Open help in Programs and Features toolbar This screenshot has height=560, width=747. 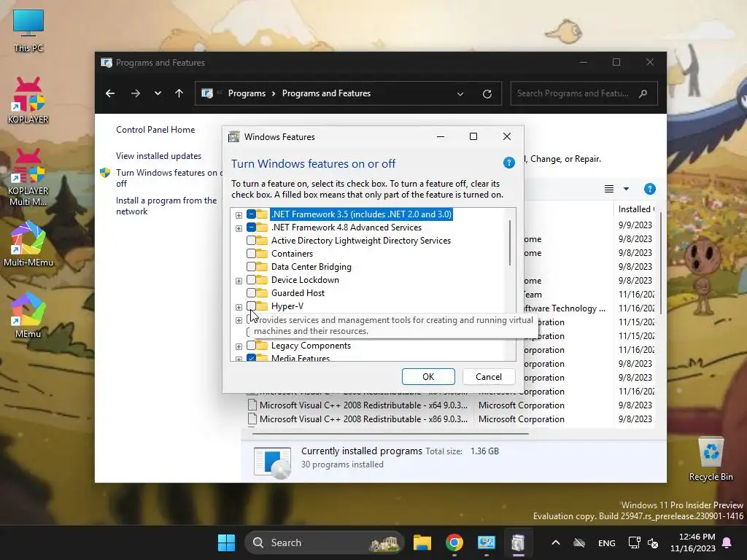(x=650, y=189)
